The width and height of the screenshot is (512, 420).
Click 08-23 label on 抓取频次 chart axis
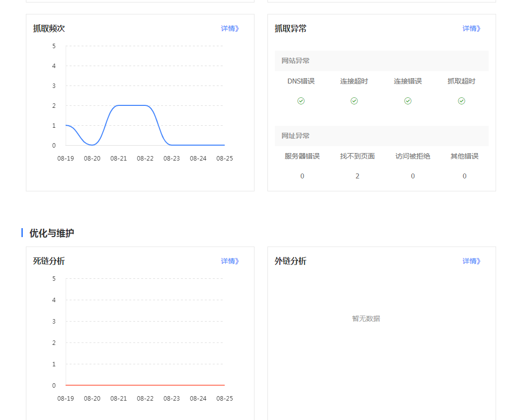click(171, 159)
